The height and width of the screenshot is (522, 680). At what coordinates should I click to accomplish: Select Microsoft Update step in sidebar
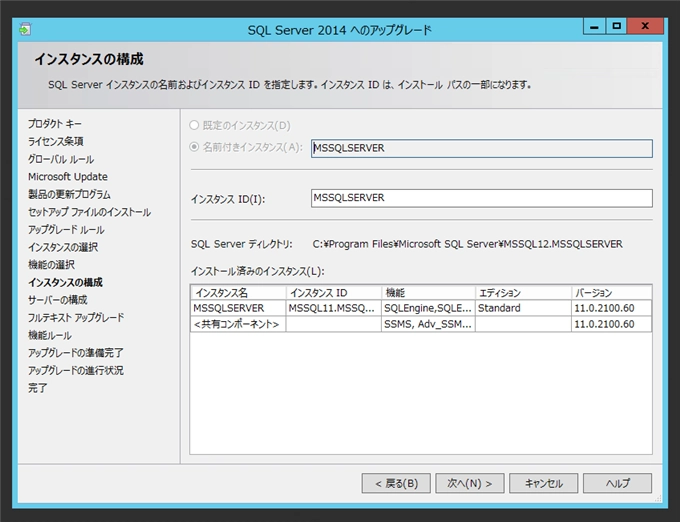point(68,177)
